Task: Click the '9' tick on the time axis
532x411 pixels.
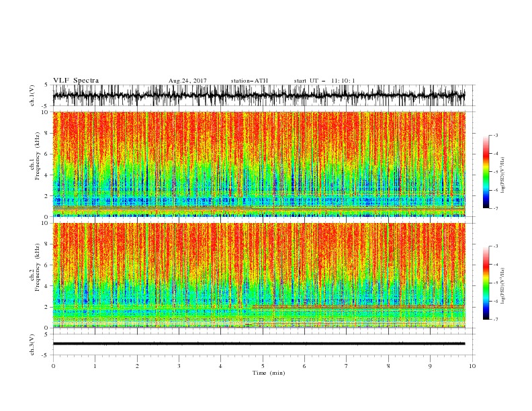Action: 430,366
